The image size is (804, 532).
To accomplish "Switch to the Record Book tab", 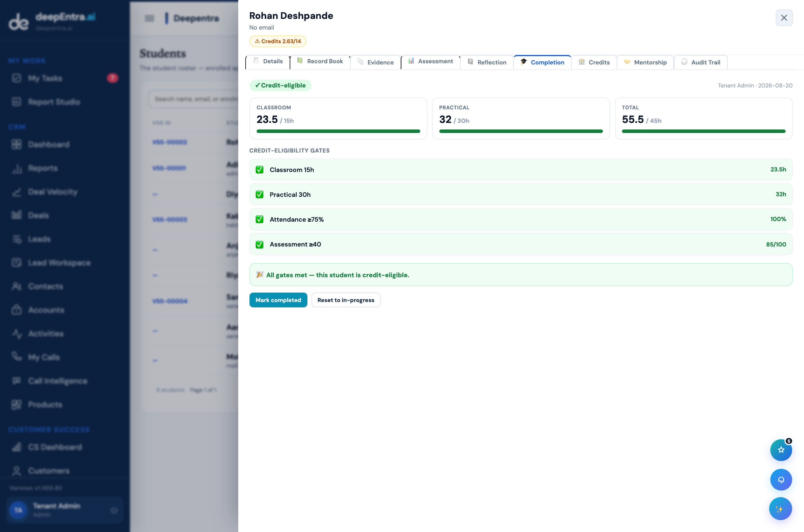I will [320, 61].
